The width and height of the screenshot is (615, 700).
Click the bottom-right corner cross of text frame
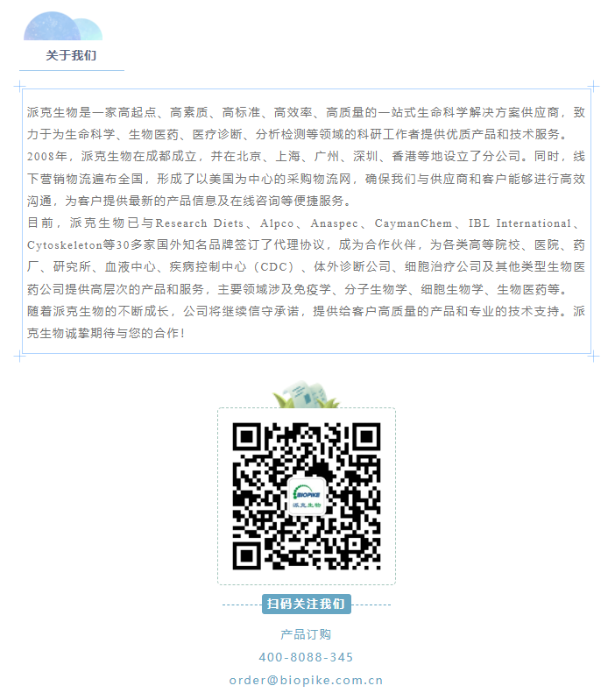[593, 357]
